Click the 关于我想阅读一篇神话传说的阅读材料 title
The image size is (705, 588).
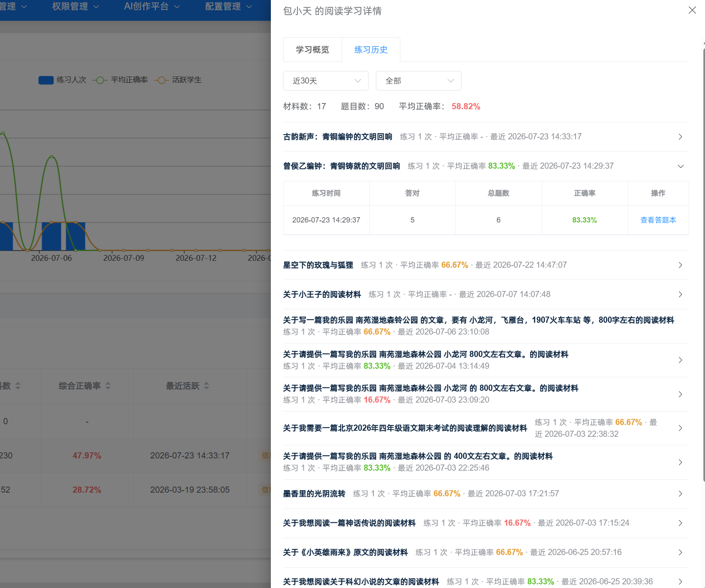349,523
